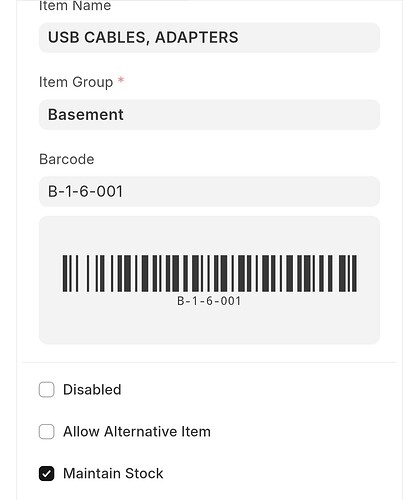Place cursor on the word ADAPTERS

tap(197, 37)
